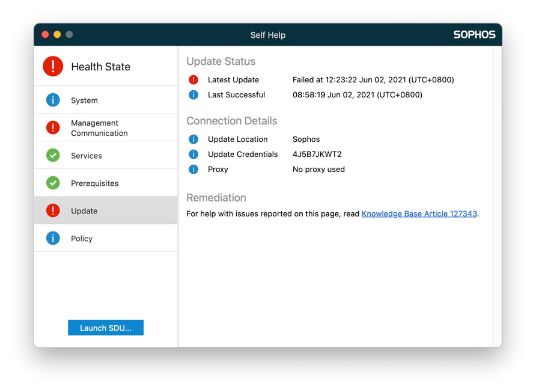Viewport: 536px width, 392px height.
Task: Click the Management Communication error icon
Action: (x=53, y=127)
